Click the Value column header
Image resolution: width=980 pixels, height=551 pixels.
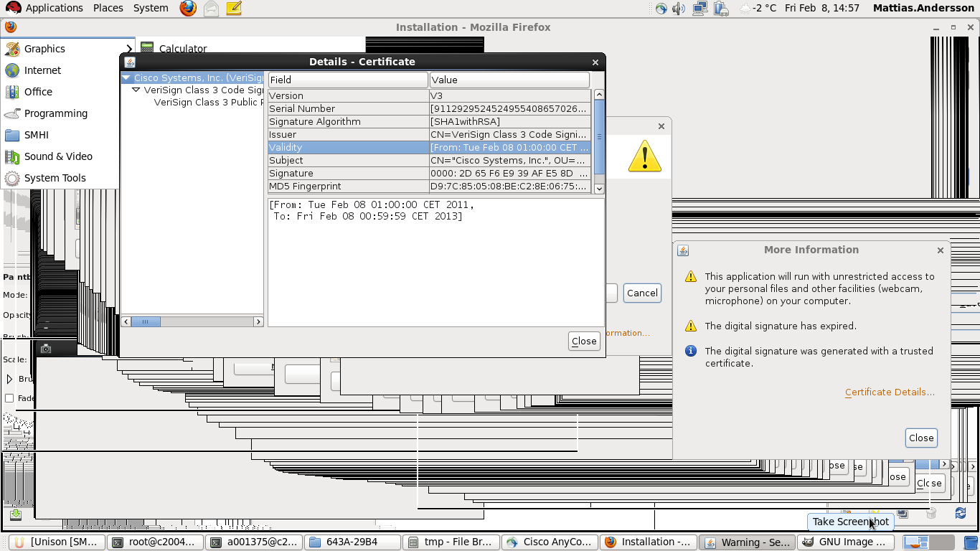point(509,80)
